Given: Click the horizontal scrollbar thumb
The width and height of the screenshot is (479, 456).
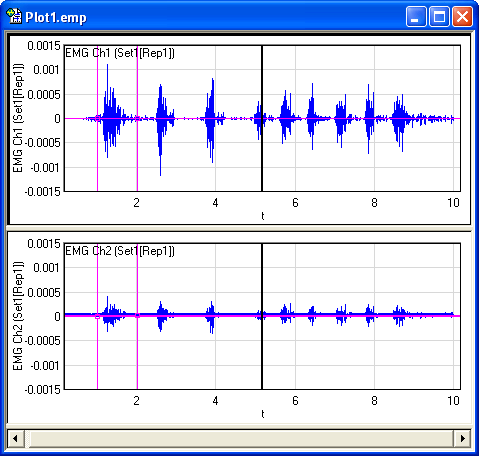Looking at the screenshot, I should [27, 438].
